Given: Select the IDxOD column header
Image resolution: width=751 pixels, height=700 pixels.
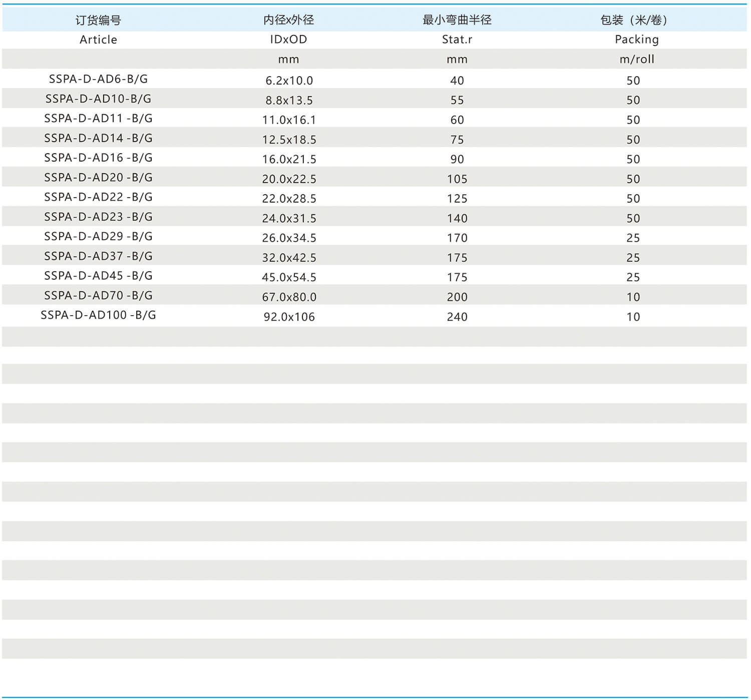Looking at the screenshot, I should pos(288,40).
